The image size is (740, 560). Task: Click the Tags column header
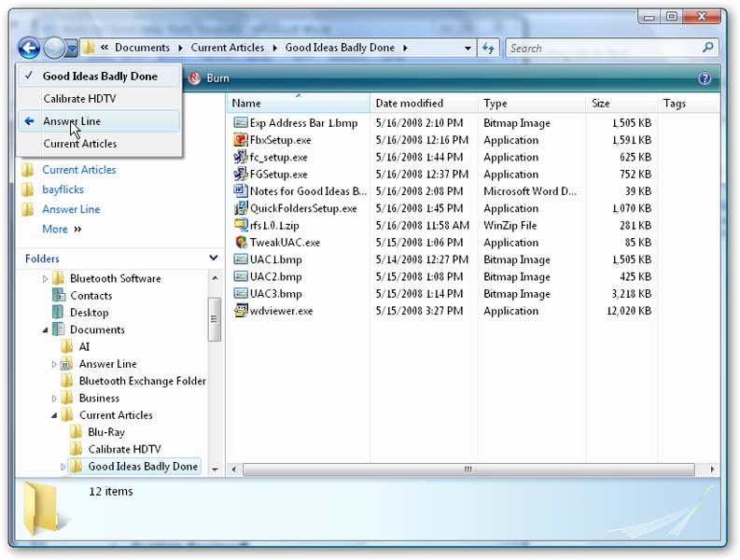point(689,103)
